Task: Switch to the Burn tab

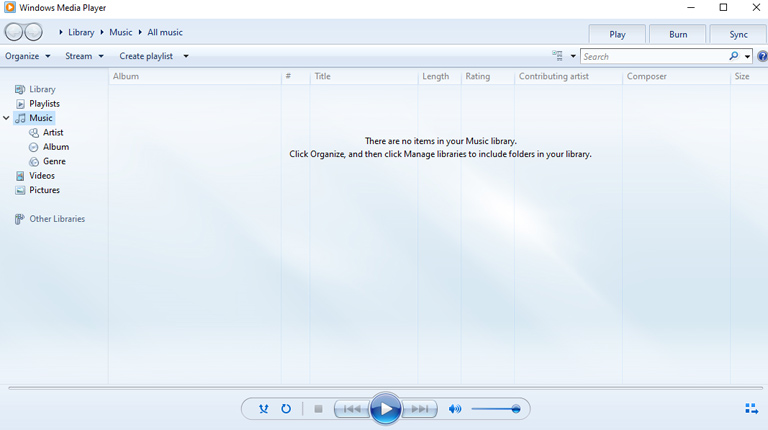Action: [678, 34]
